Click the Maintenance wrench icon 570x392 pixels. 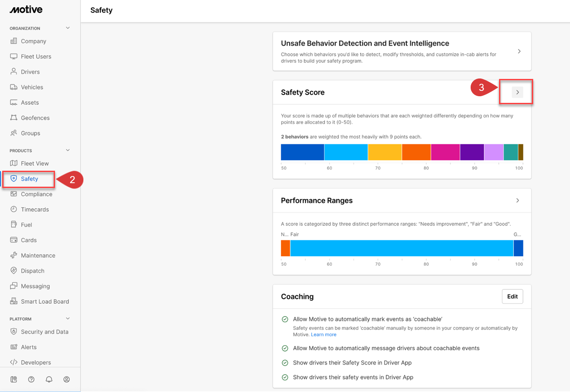point(13,255)
